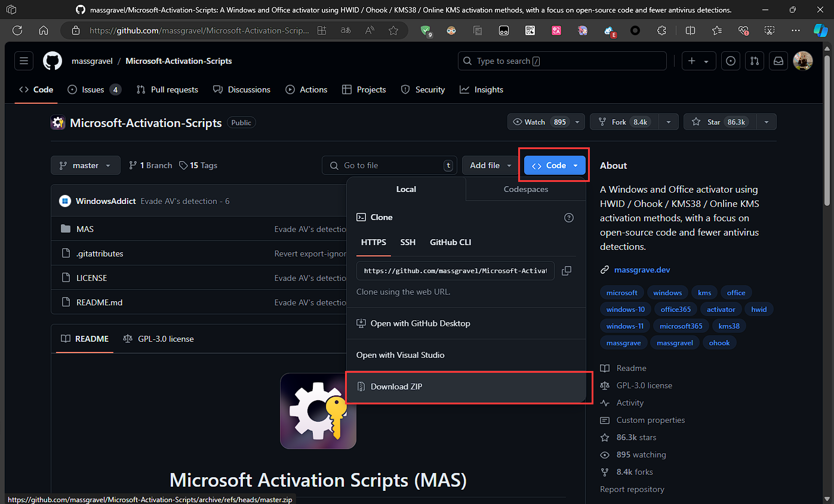
Task: Open the Copilot sidebar icon
Action: click(x=821, y=30)
